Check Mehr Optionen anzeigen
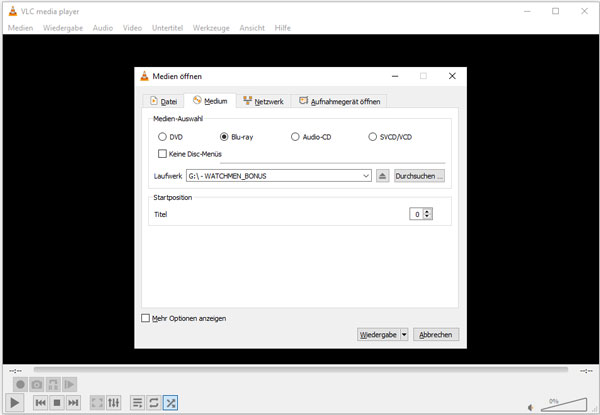Image resolution: width=600 pixels, height=415 pixels. pos(145,318)
